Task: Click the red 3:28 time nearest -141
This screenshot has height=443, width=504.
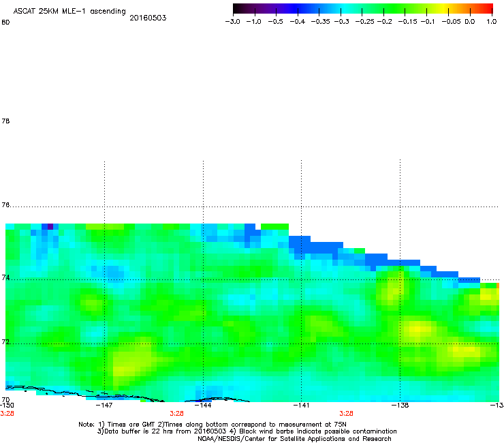Action: (x=346, y=414)
